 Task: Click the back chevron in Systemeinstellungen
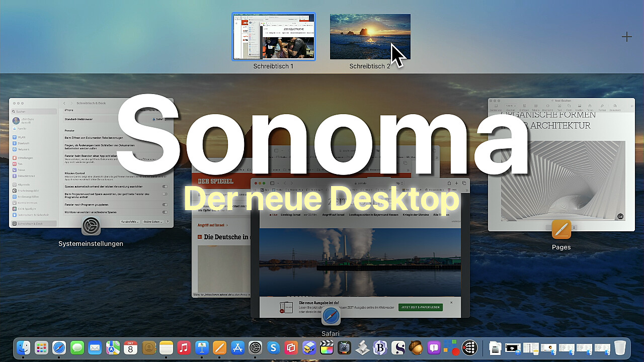pos(64,103)
